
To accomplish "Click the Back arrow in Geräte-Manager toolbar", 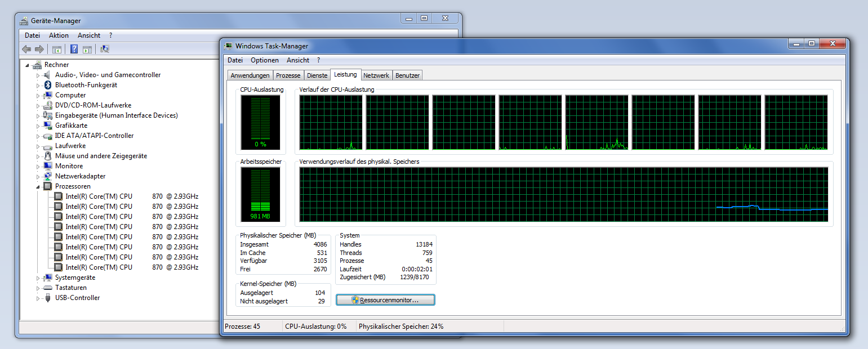I will 26,49.
